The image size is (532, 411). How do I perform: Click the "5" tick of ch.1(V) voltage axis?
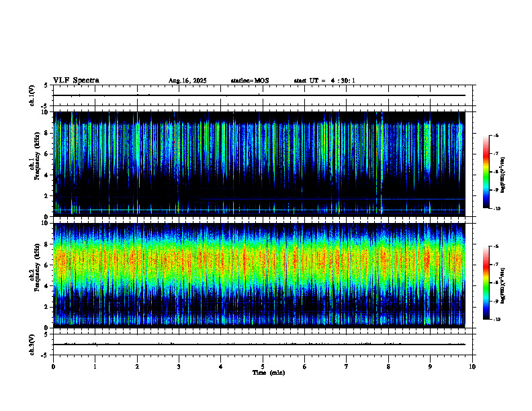pyautogui.click(x=47, y=86)
